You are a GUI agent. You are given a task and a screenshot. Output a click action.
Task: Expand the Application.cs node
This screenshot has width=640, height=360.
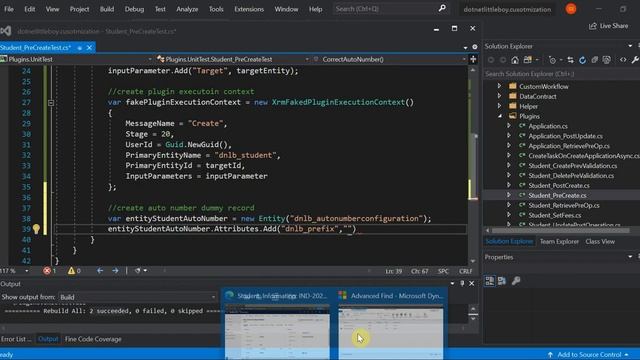point(509,126)
